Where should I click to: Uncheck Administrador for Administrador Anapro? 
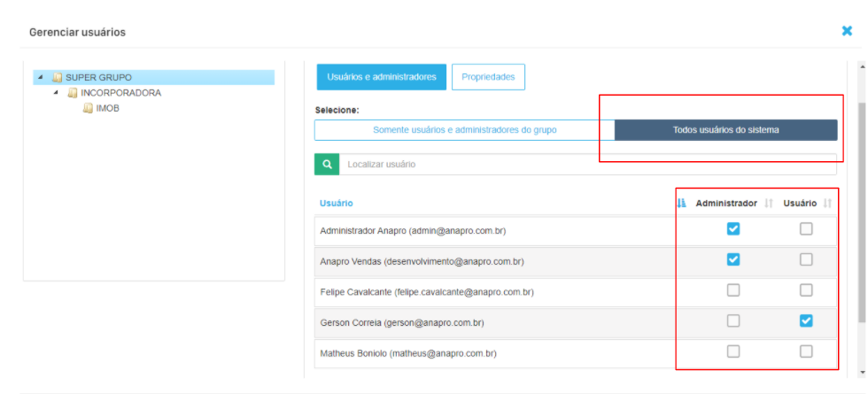pos(733,229)
